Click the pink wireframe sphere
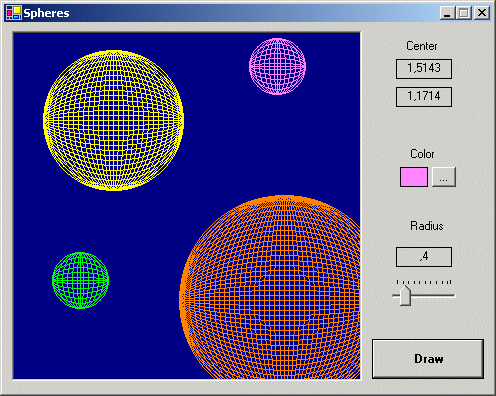This screenshot has height=396, width=496. coord(277,66)
